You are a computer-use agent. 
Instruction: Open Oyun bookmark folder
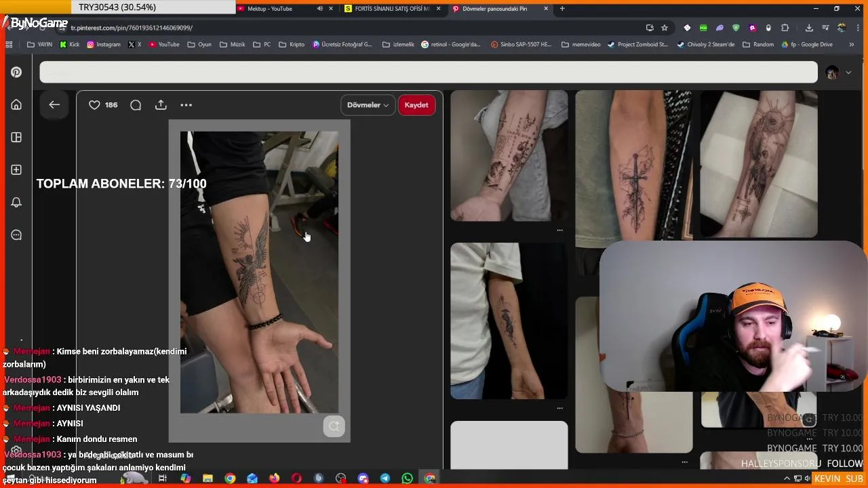tap(199, 45)
